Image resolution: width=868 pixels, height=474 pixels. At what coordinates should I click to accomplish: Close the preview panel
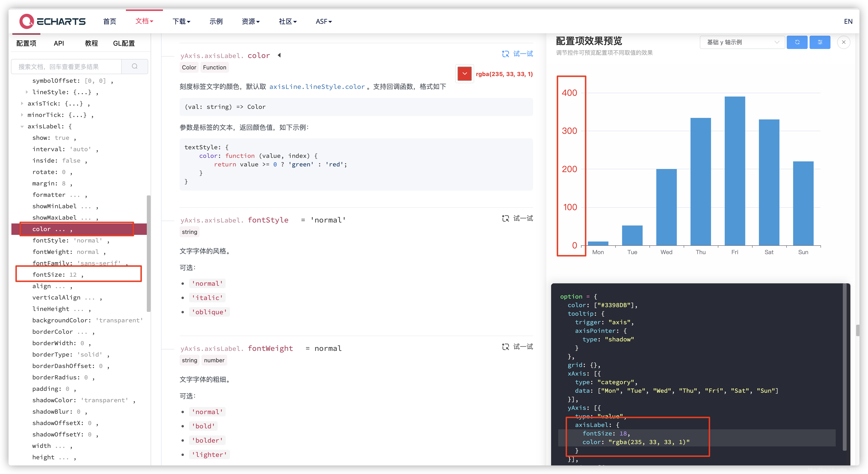pyautogui.click(x=843, y=42)
